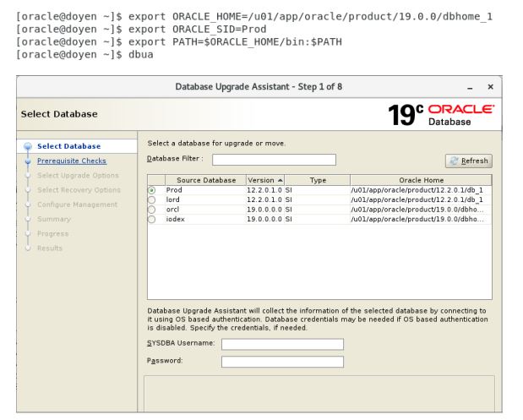The image size is (523, 420).
Task: Click the Results step in sidebar
Action: (50, 248)
